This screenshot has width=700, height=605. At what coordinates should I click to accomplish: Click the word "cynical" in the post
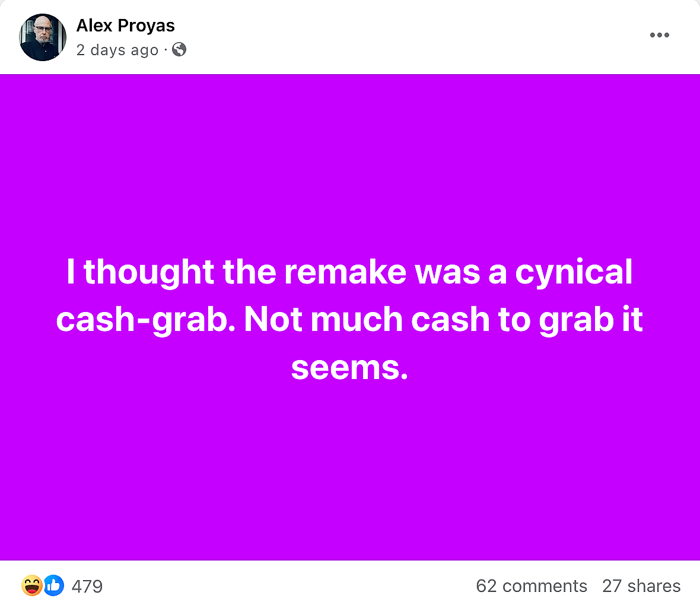[x=574, y=272]
